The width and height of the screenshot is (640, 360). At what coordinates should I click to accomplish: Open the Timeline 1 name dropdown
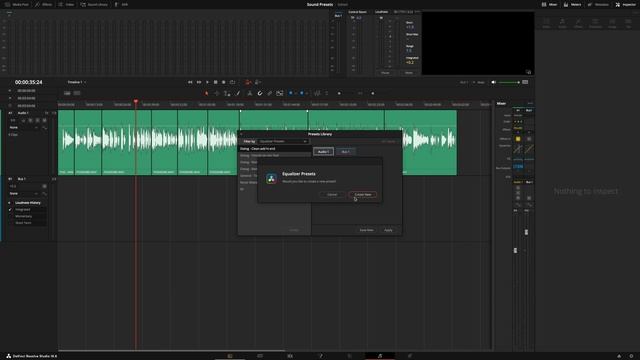(x=77, y=82)
